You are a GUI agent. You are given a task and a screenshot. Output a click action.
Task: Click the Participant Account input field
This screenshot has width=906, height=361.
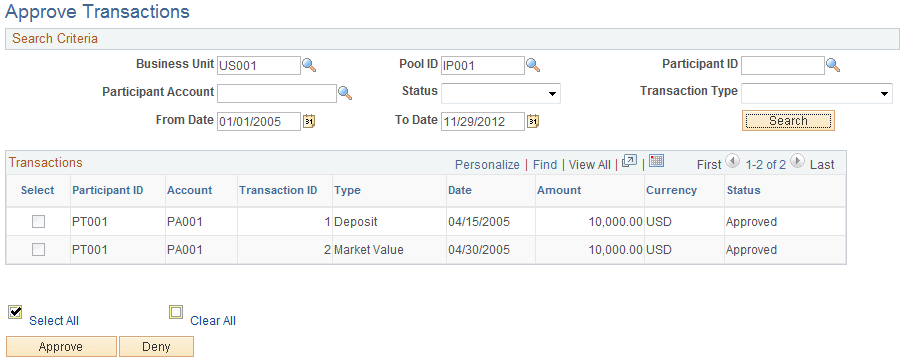[277, 93]
